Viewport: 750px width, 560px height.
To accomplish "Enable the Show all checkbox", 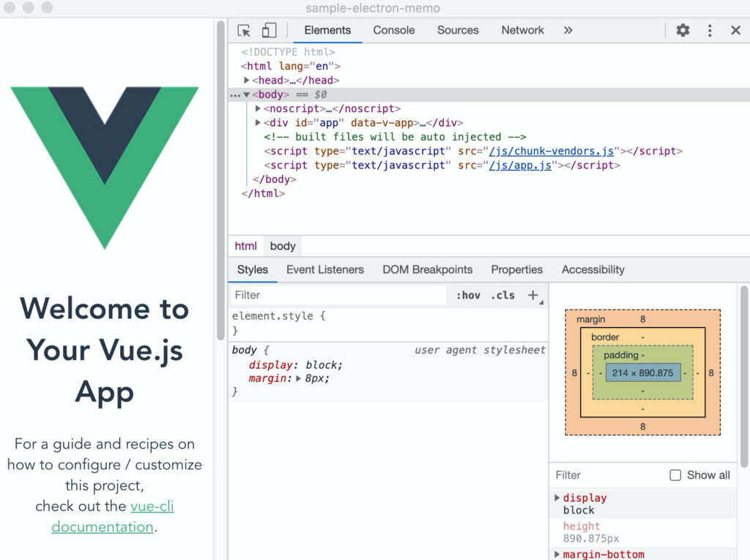I will pos(675,475).
